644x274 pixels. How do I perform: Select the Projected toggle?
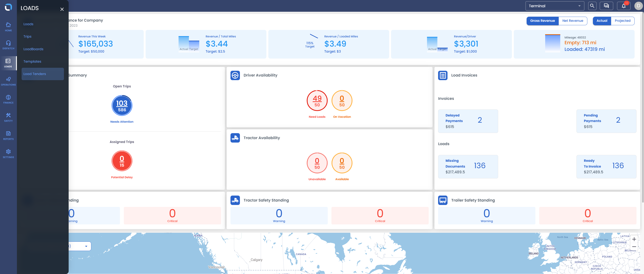622,21
